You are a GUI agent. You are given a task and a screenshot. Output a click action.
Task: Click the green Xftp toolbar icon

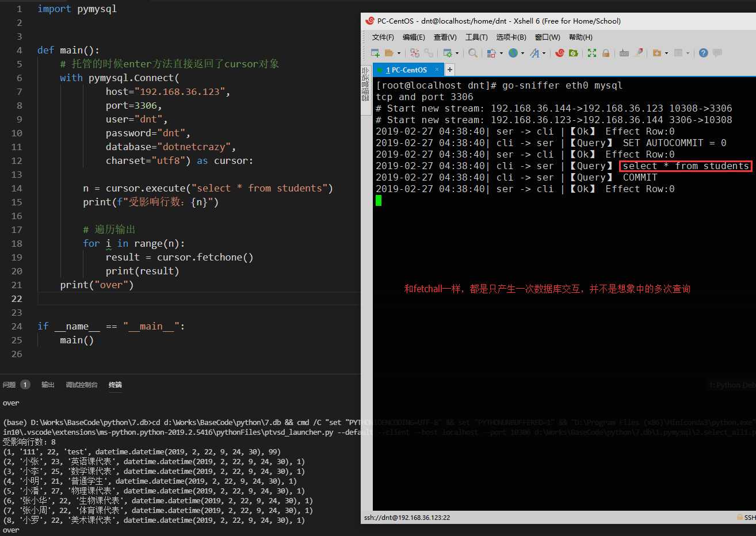[573, 53]
